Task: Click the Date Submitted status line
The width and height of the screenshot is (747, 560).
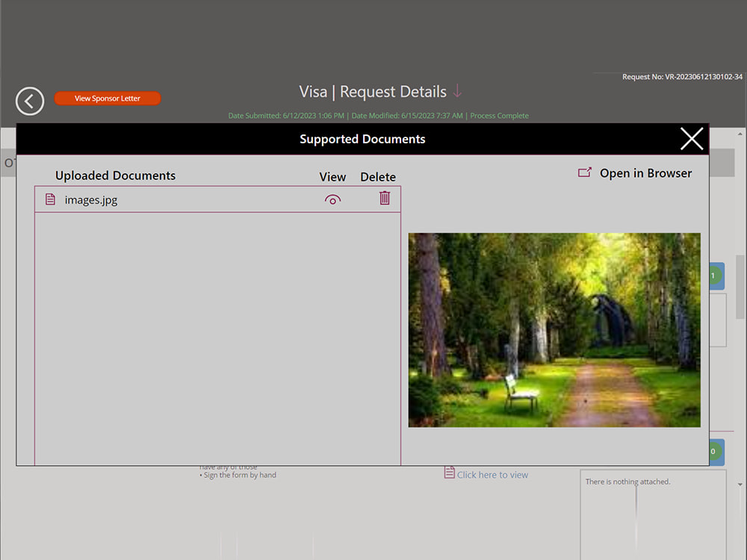Action: click(x=378, y=116)
